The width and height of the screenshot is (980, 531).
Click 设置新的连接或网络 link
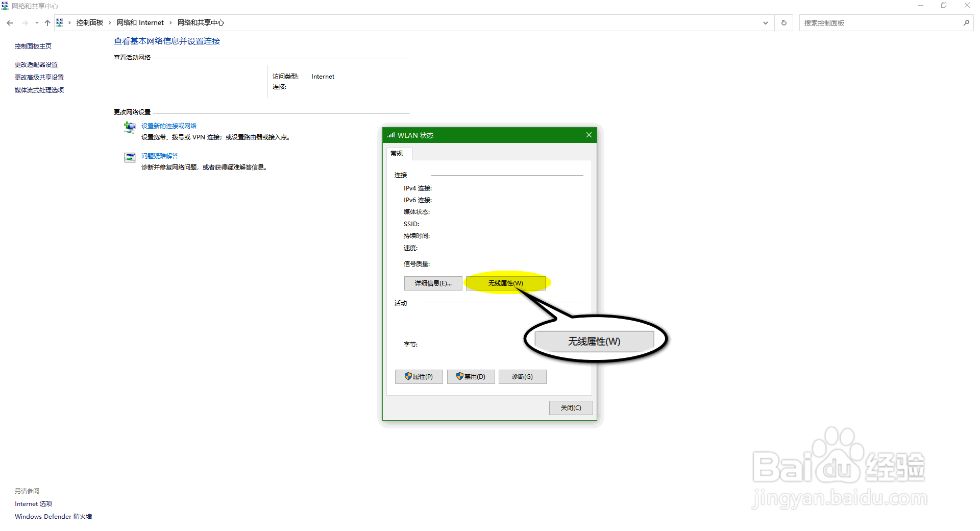pos(169,126)
